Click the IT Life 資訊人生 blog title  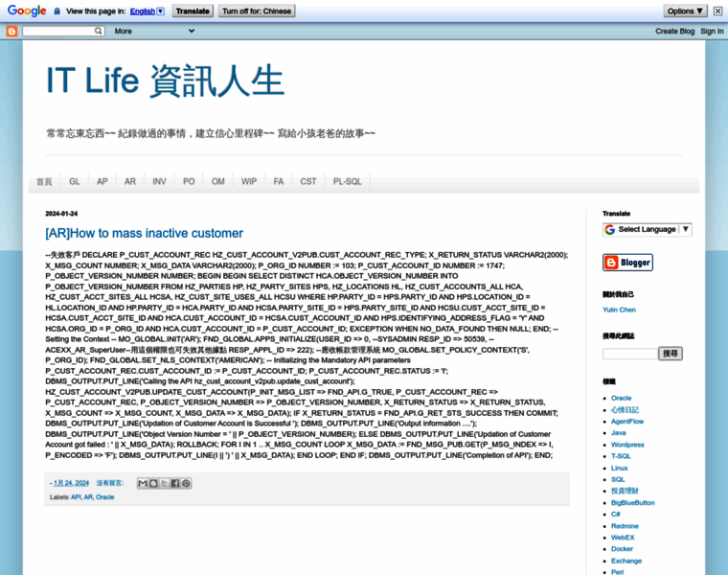coord(166,80)
